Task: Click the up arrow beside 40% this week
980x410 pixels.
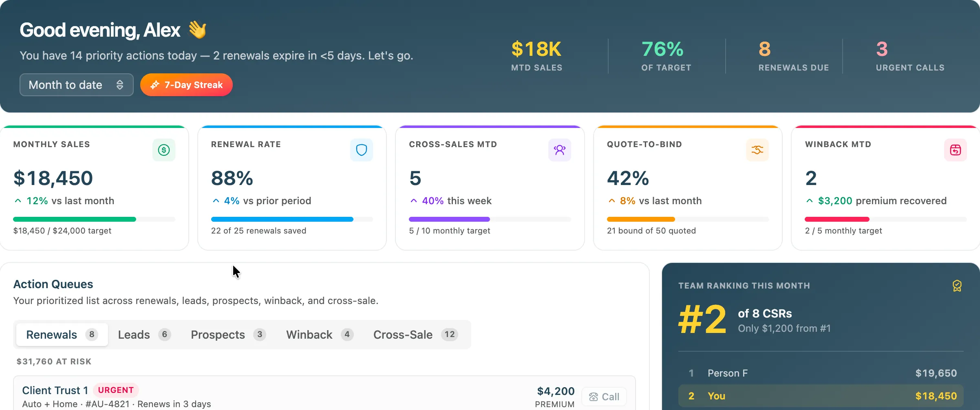Action: tap(414, 201)
